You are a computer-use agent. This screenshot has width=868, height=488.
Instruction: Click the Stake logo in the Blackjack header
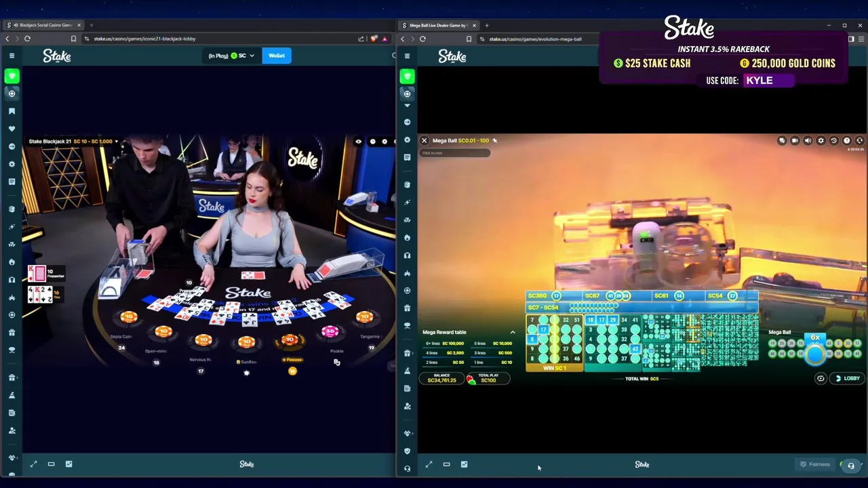(57, 56)
